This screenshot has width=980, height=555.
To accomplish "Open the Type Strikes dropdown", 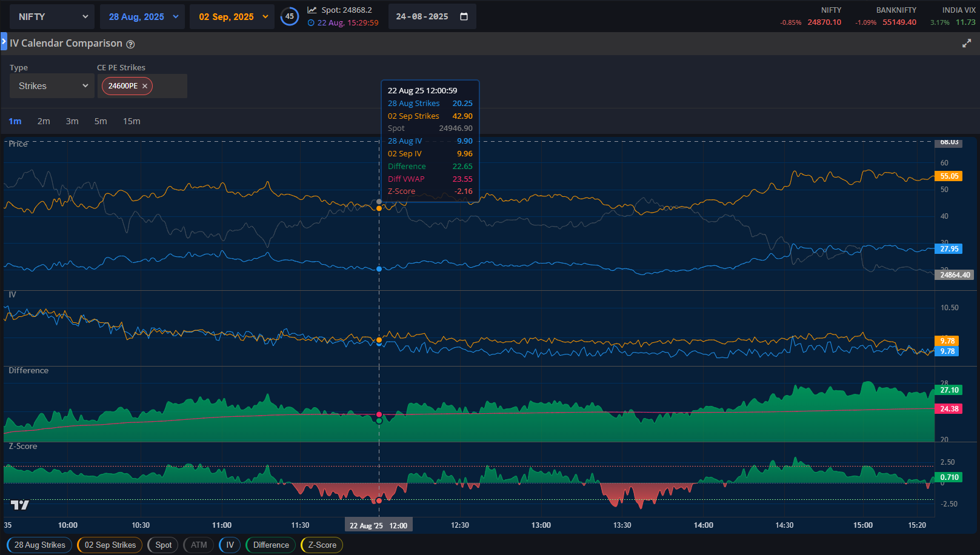I will click(52, 86).
